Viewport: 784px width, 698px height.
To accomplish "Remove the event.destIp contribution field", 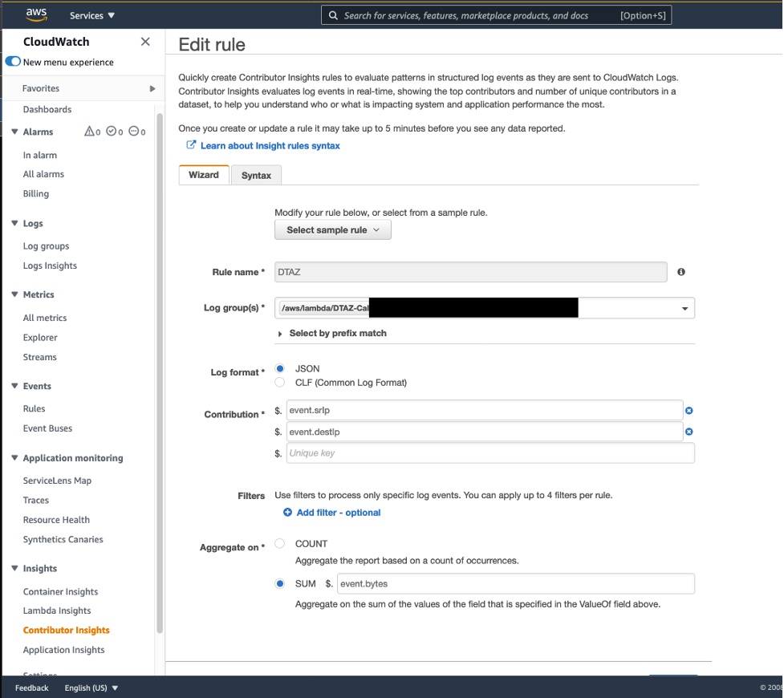I will click(x=689, y=432).
